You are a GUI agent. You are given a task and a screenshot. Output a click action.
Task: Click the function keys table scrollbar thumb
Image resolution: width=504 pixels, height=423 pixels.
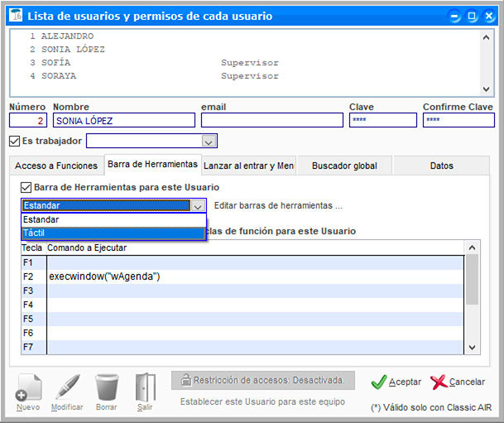(472, 280)
